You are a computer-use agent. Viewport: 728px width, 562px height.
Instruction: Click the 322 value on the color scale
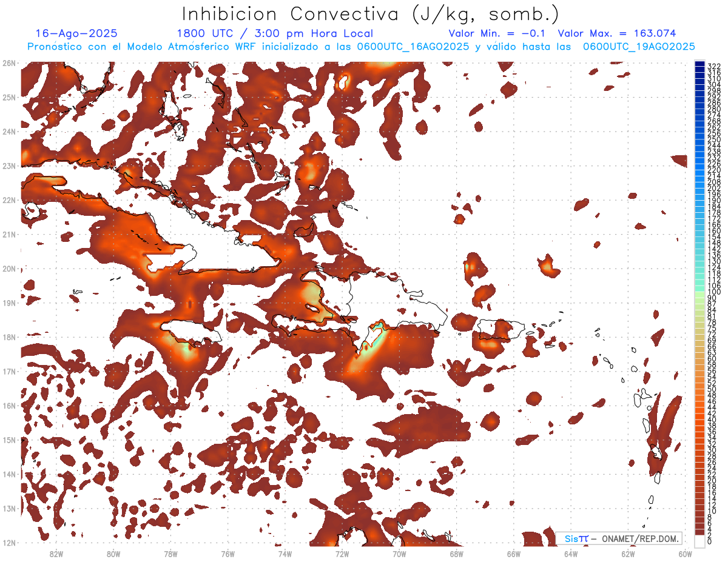(x=714, y=66)
